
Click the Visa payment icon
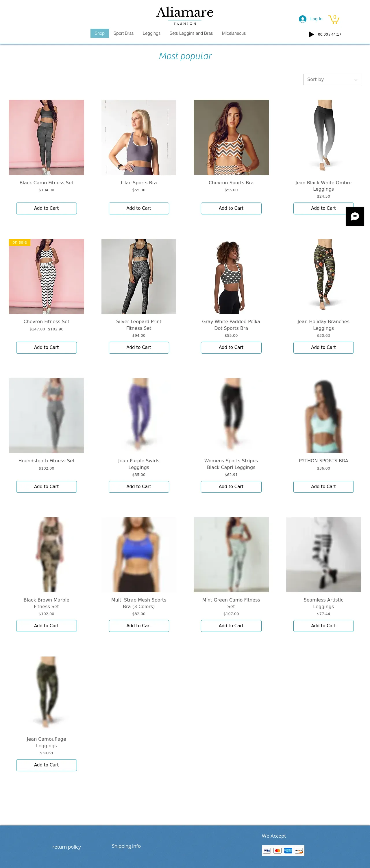[267, 850]
